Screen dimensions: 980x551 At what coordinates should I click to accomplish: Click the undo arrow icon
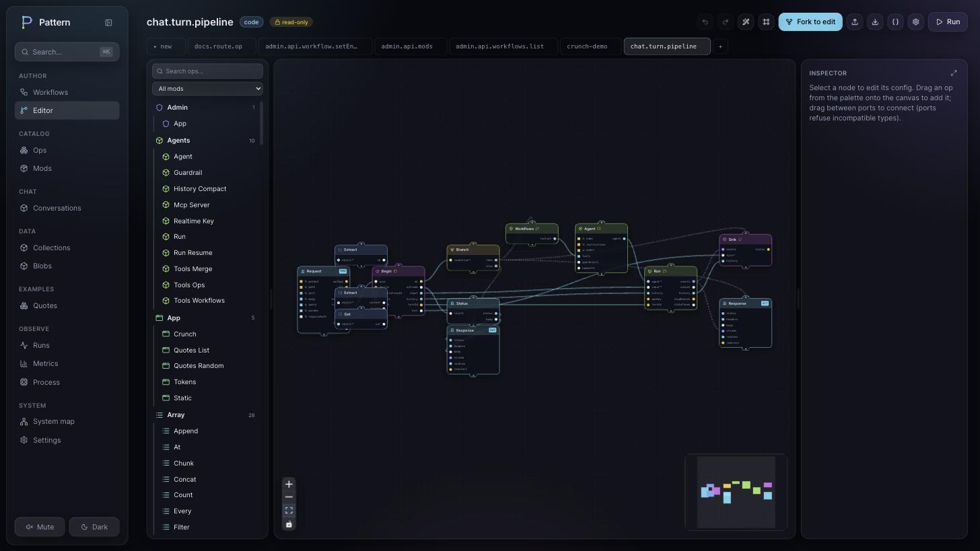[705, 22]
